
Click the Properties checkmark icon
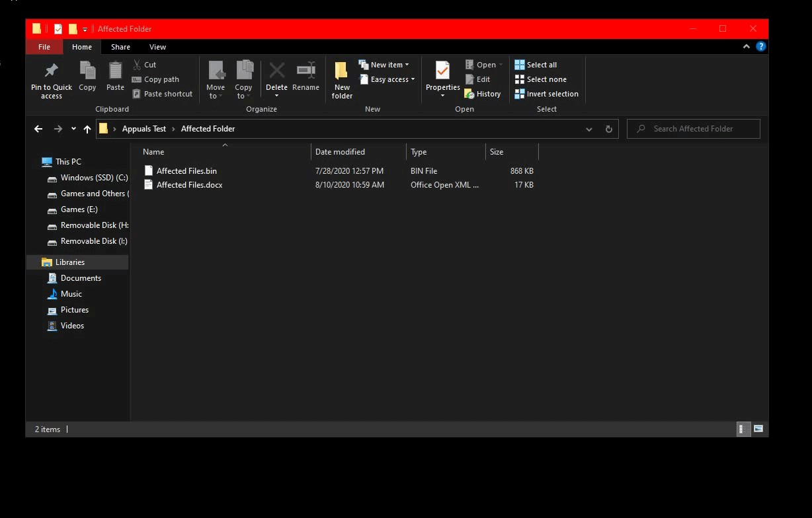click(x=442, y=70)
